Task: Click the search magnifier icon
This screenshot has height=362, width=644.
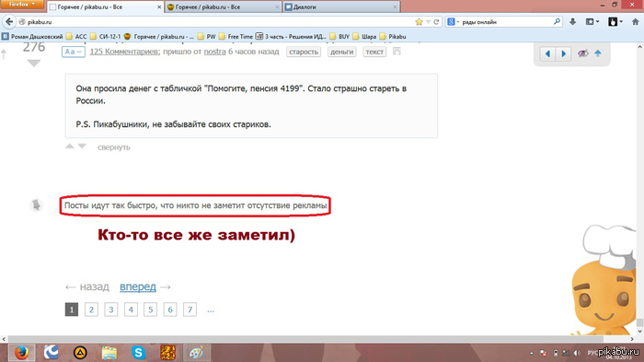Action: pyautogui.click(x=557, y=22)
